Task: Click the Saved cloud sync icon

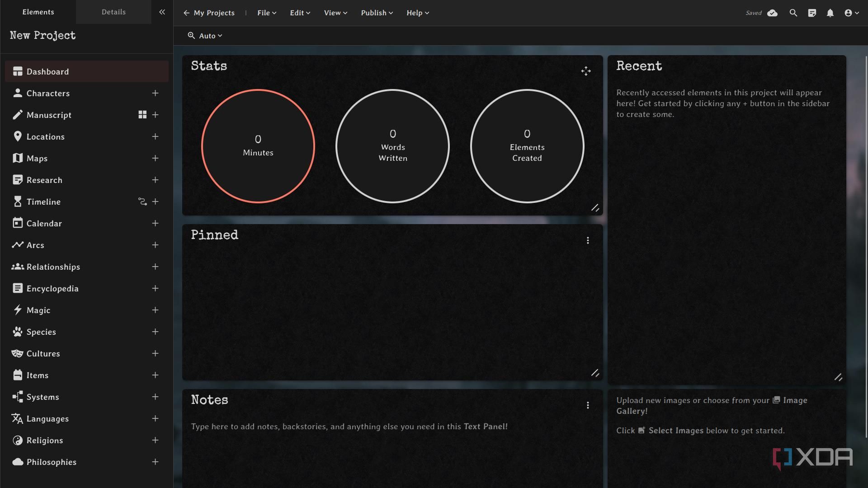Action: 772,13
